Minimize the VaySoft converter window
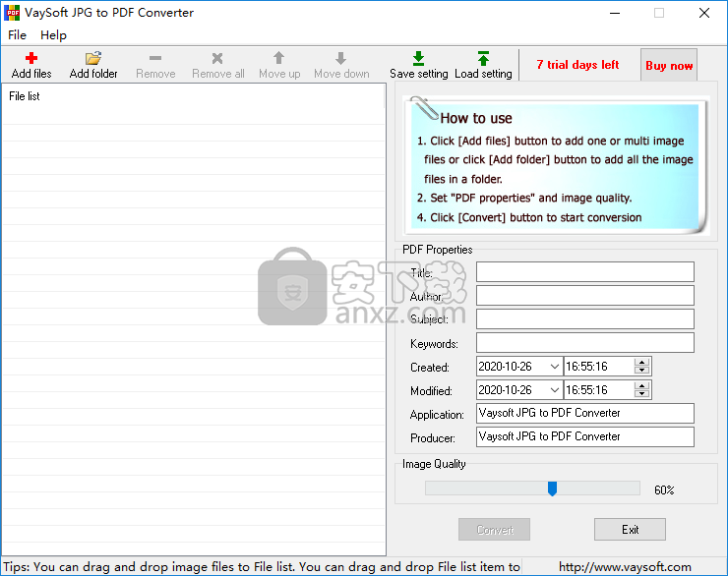 pos(615,13)
